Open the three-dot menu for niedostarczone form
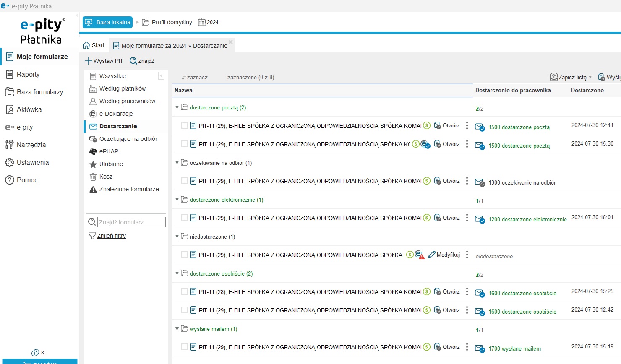This screenshot has width=621, height=364. tap(467, 255)
